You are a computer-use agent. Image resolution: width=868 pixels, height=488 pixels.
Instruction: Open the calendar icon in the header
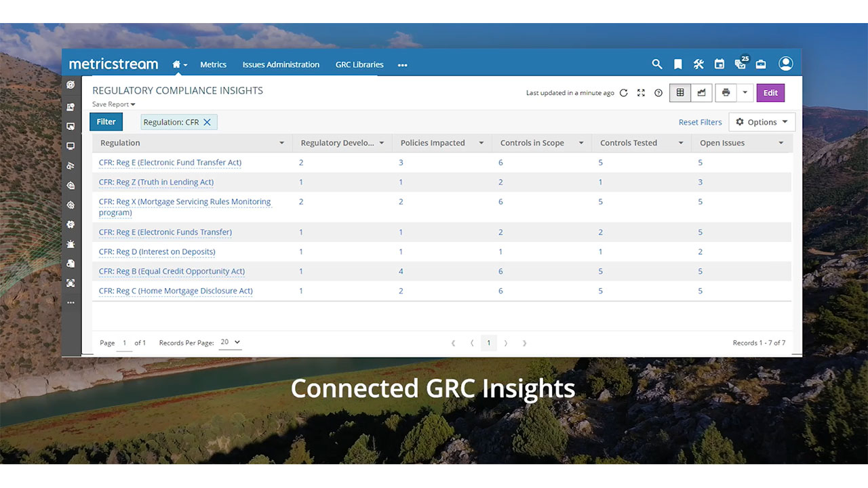pos(719,64)
